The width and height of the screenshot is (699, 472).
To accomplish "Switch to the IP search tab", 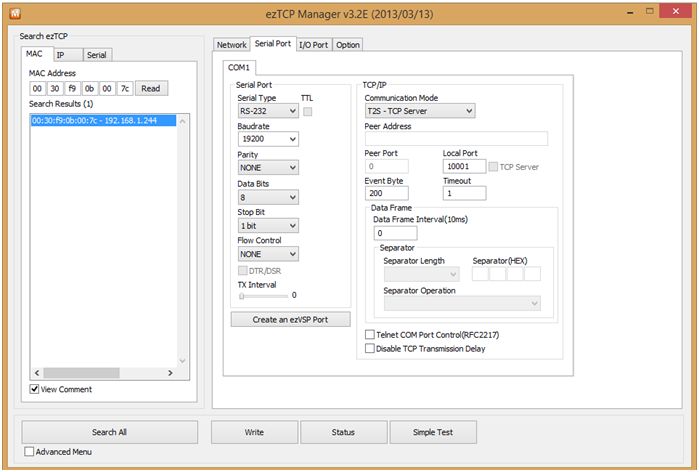I will (x=68, y=55).
